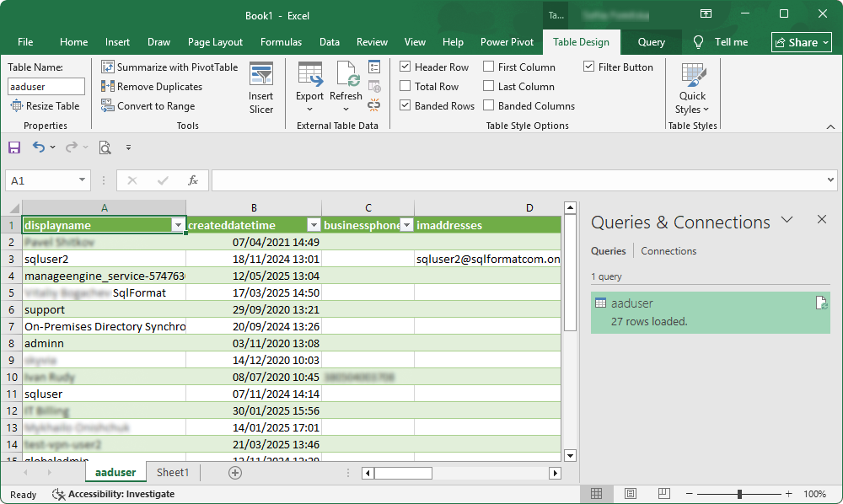Viewport: 843px width, 504px height.
Task: Check the First Column style option
Action: (x=486, y=67)
